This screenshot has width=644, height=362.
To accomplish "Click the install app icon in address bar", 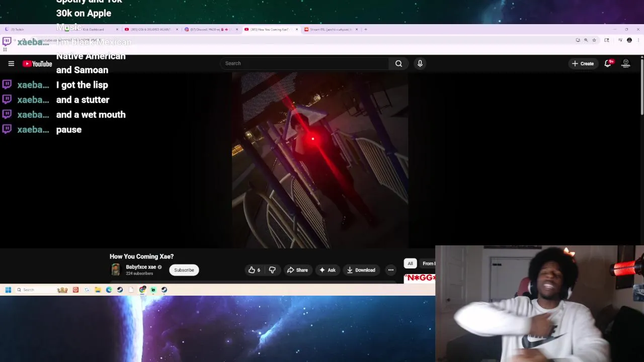I will pos(578,40).
